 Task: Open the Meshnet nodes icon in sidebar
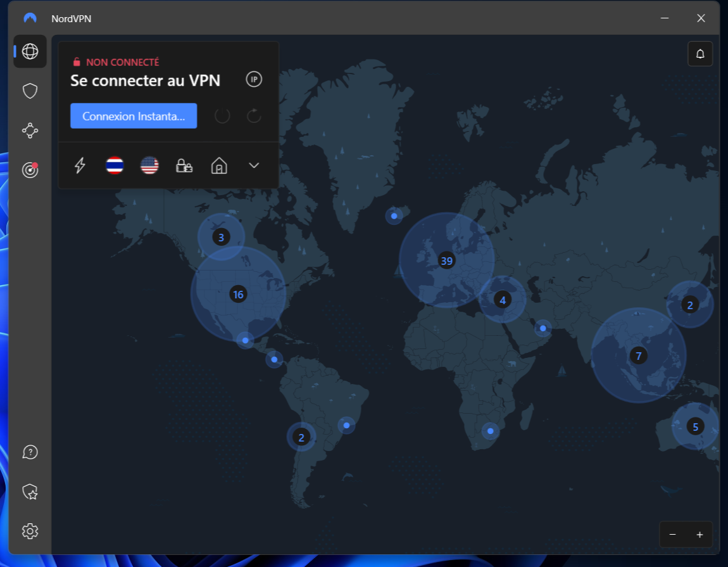click(x=30, y=131)
